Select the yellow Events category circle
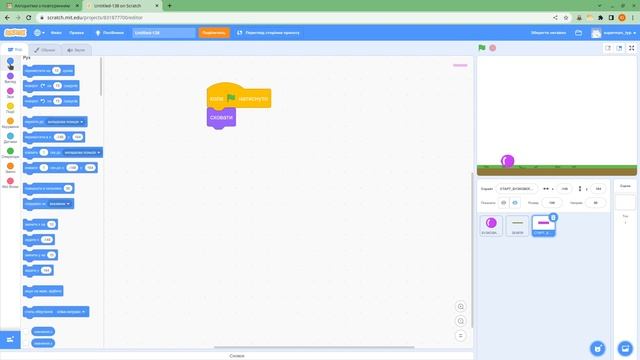This screenshot has width=640, height=360. [x=10, y=106]
